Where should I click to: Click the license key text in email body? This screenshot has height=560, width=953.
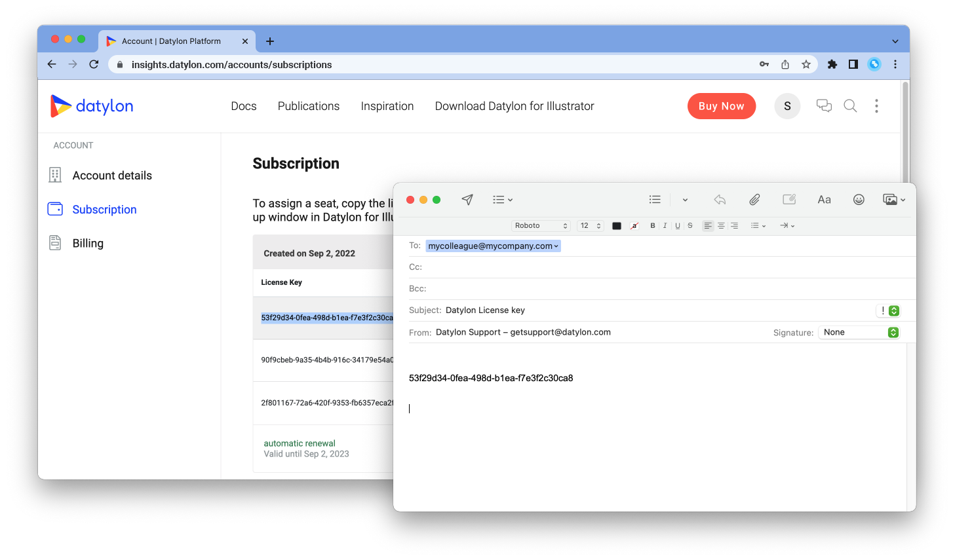pyautogui.click(x=491, y=378)
